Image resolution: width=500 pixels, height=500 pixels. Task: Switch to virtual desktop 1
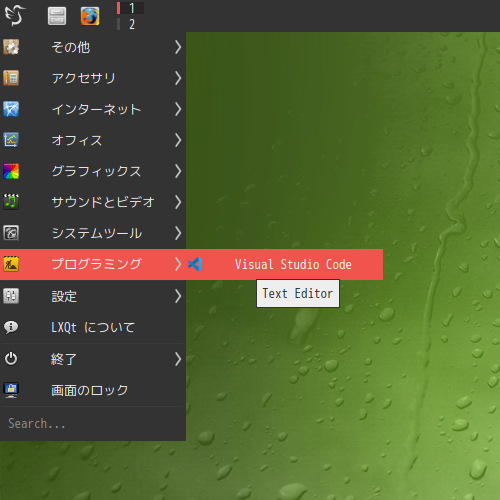click(x=130, y=8)
